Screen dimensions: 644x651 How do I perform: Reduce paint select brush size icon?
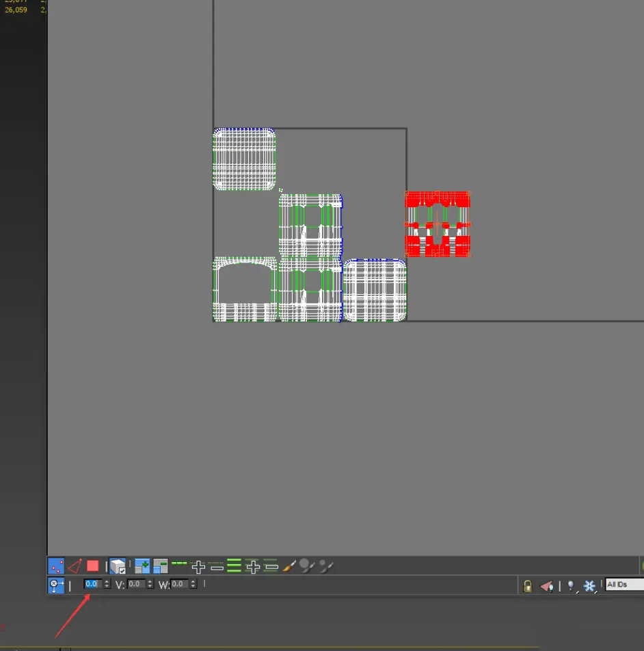(325, 566)
